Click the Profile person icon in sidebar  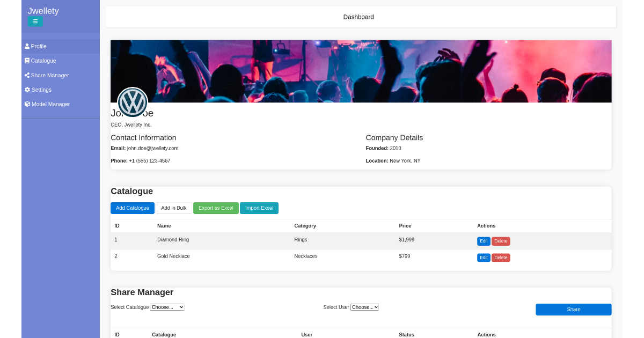[26, 46]
